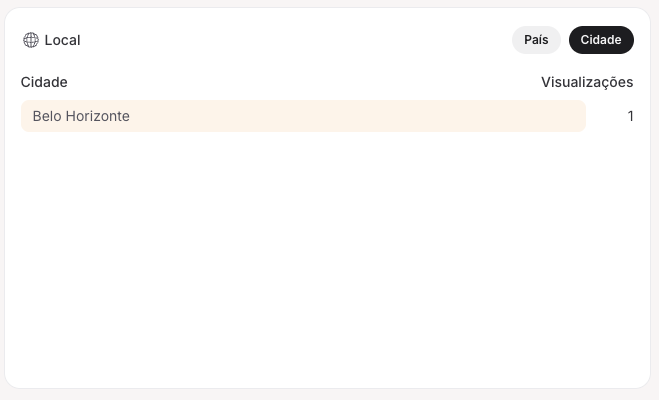Select the number 1 in Visualizações column
This screenshot has height=400, width=659.
click(630, 116)
